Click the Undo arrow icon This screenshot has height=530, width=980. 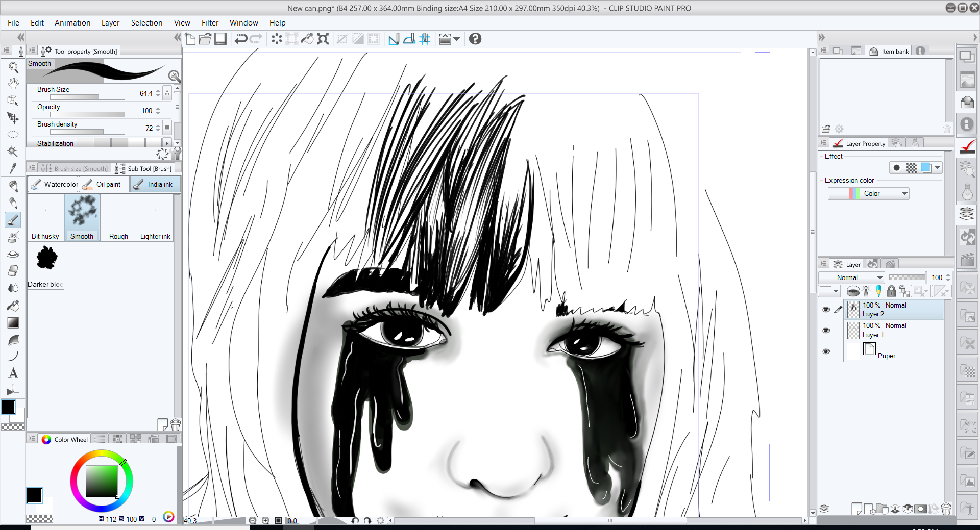point(240,39)
